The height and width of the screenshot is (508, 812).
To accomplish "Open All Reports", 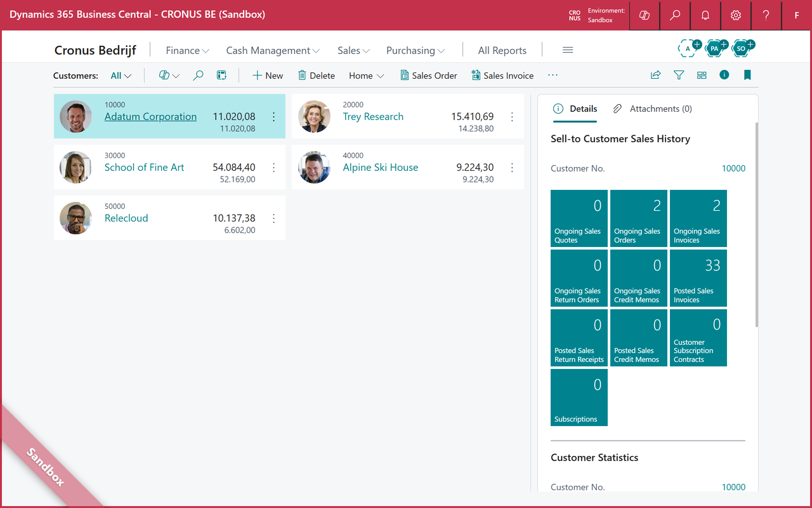I will coord(502,50).
